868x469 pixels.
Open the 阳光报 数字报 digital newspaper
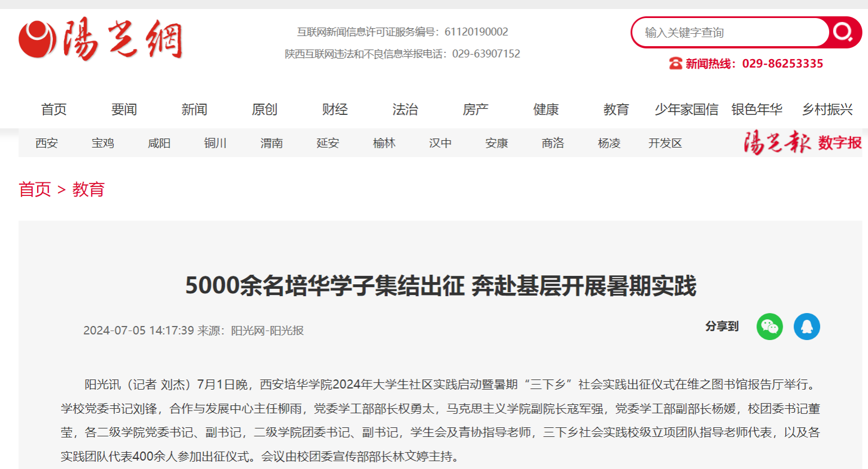802,143
